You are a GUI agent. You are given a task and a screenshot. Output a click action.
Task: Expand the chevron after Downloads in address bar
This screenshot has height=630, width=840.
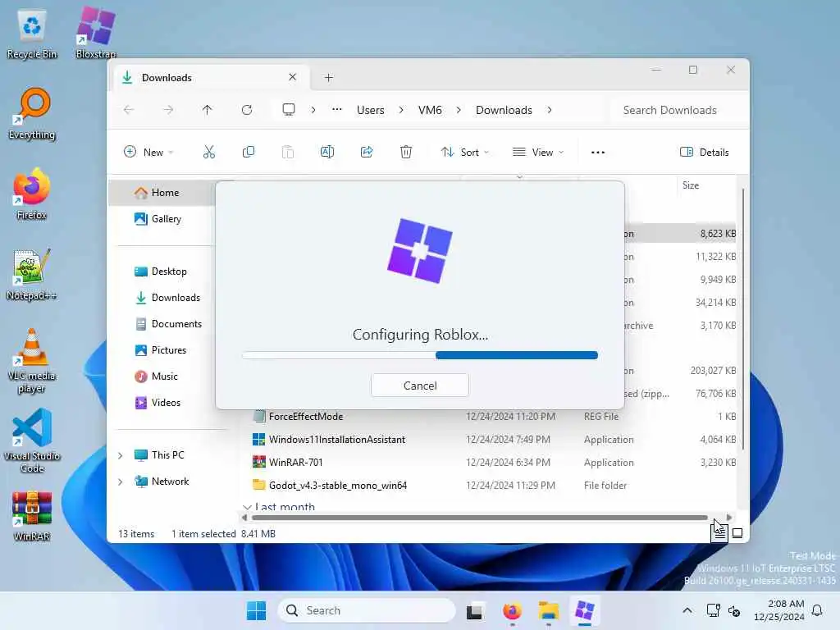point(550,110)
